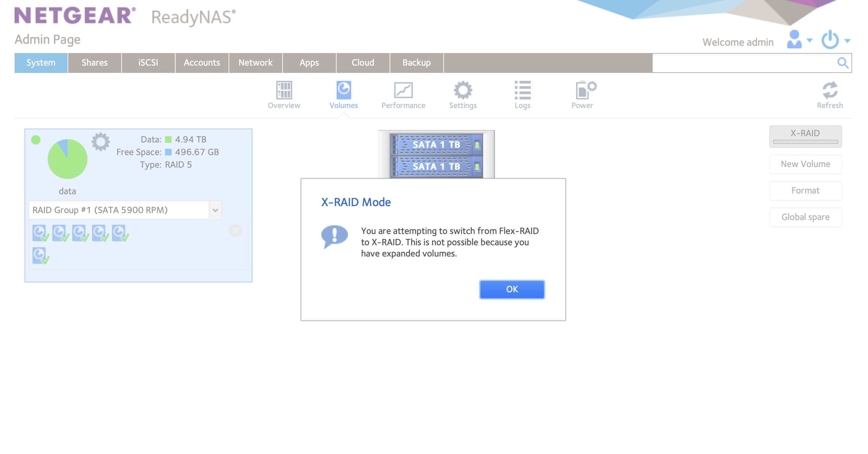The width and height of the screenshot is (868, 454).
Task: Open the data volume gear settings
Action: pyautogui.click(x=101, y=142)
